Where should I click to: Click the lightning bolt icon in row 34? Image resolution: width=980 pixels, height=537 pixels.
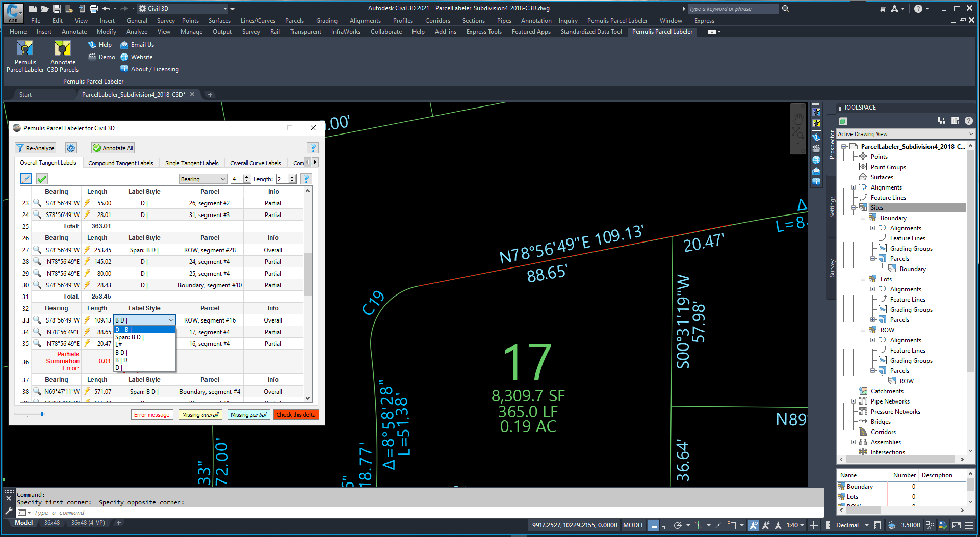[87, 332]
